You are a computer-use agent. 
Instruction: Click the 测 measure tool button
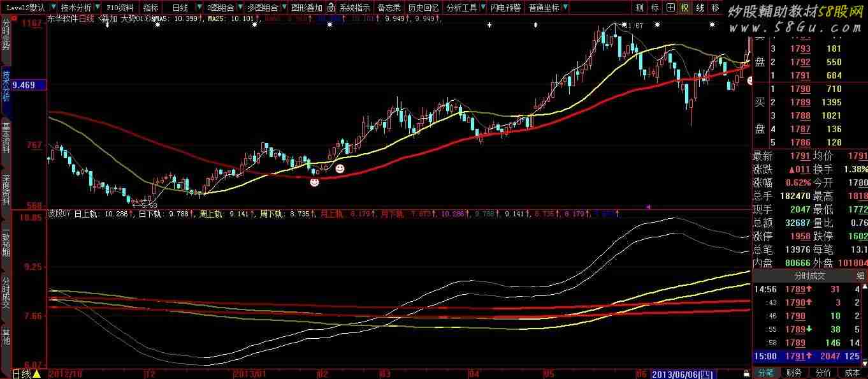(640, 8)
